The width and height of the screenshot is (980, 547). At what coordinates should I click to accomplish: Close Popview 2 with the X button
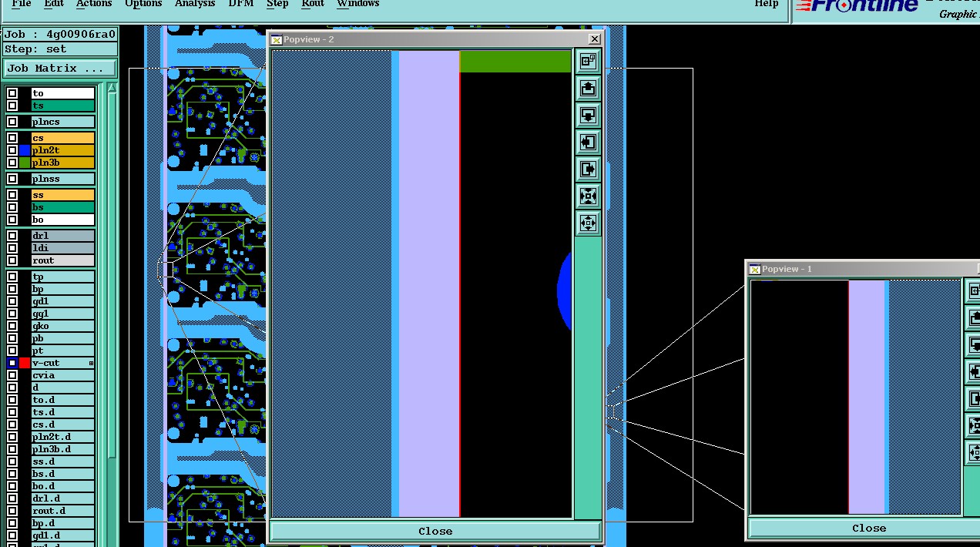(x=595, y=39)
